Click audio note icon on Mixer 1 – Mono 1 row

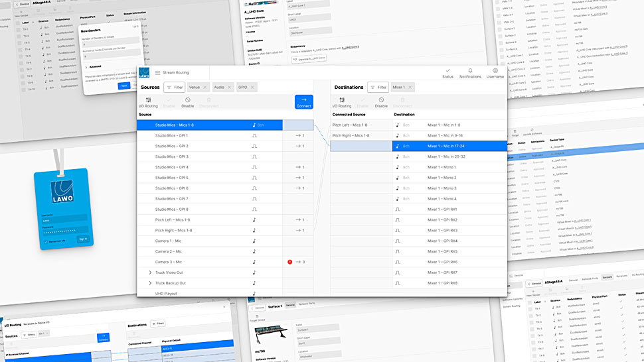[x=398, y=167]
